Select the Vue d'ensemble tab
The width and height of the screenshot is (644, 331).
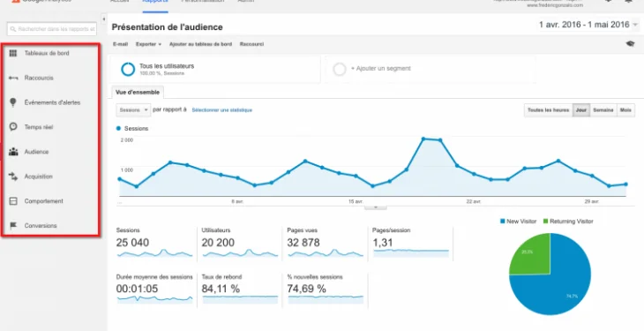point(138,93)
